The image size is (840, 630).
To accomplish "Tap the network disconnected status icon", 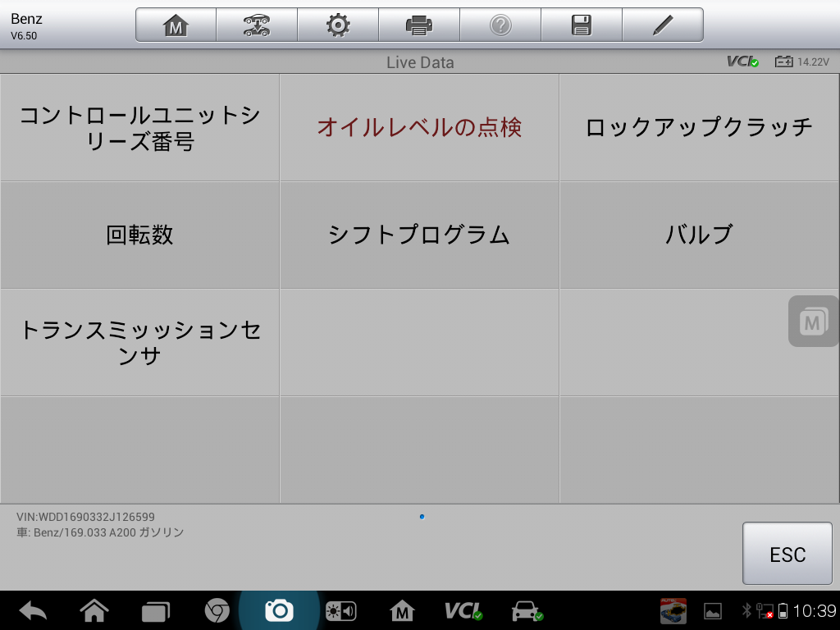I will [765, 610].
